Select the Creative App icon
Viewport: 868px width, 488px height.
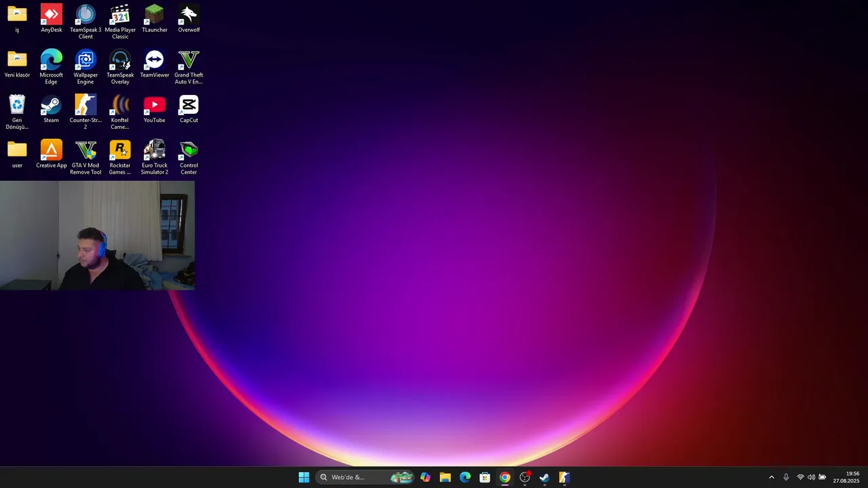(x=52, y=155)
